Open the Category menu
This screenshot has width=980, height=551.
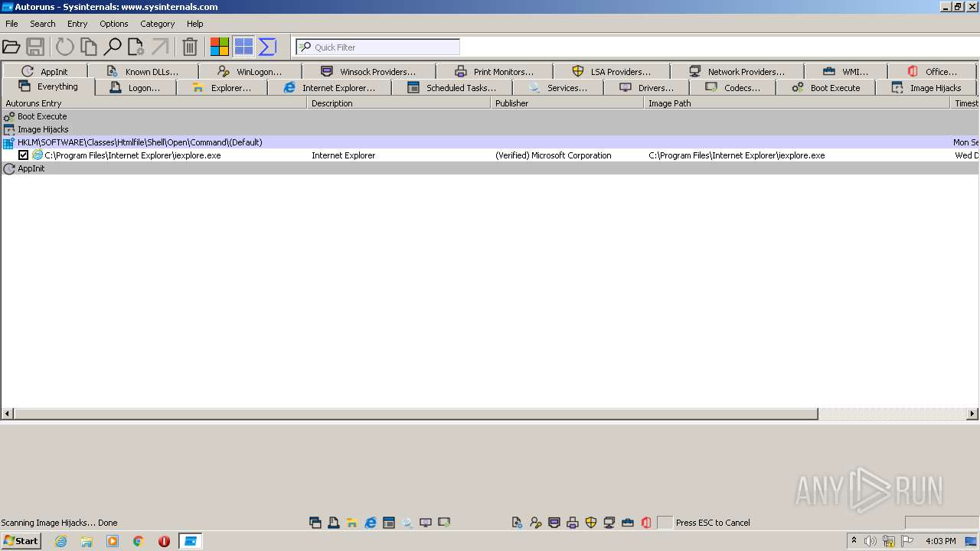point(158,24)
